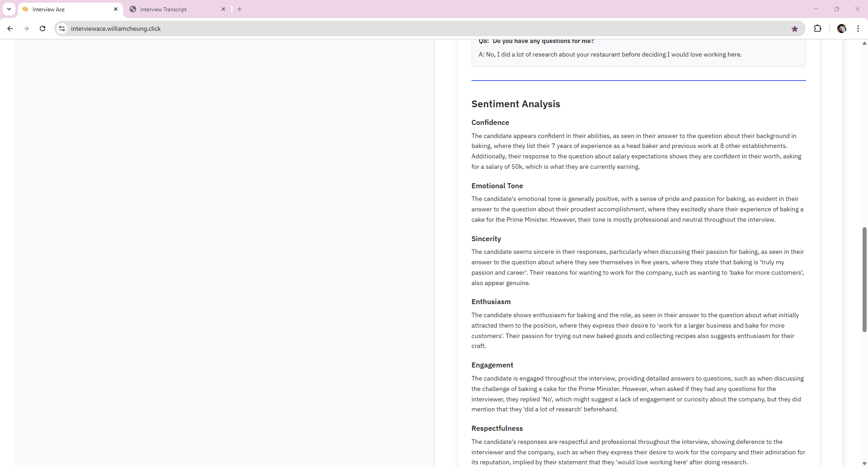Minimize the Chrome window
The image size is (868, 467).
click(816, 9)
